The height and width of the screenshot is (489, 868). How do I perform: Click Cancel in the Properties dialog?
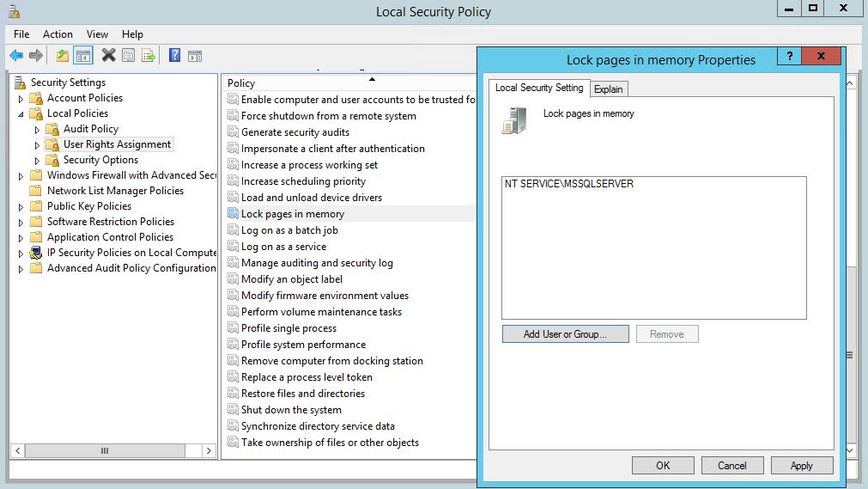click(732, 466)
